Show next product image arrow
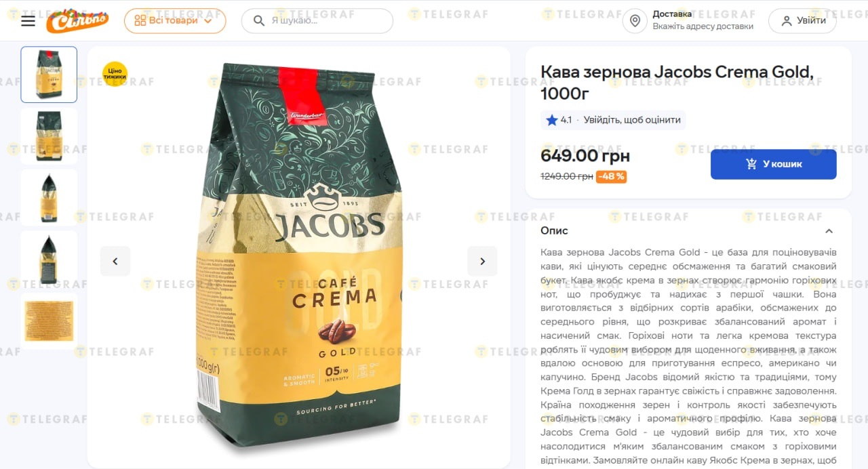This screenshot has width=868, height=469. [x=482, y=261]
